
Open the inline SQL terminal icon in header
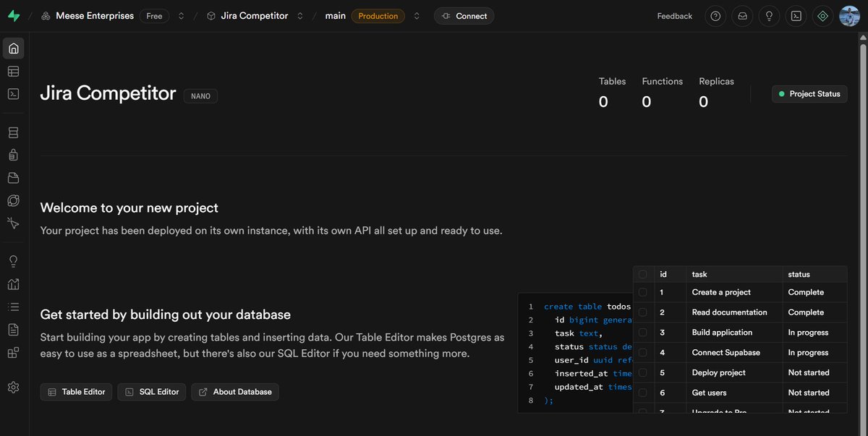point(796,16)
